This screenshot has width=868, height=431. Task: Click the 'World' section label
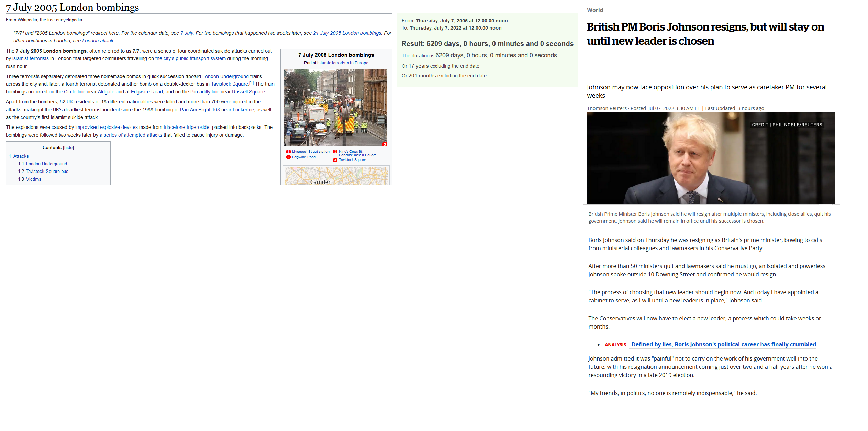click(595, 10)
